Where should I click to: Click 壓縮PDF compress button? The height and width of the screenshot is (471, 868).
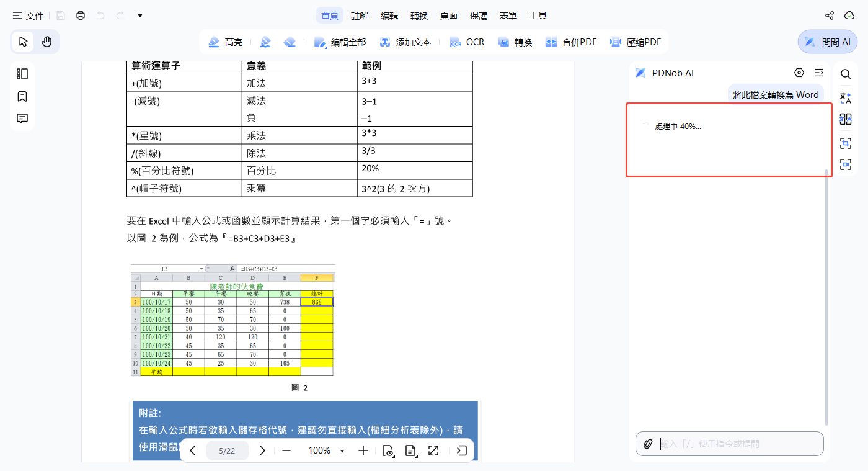tap(635, 42)
